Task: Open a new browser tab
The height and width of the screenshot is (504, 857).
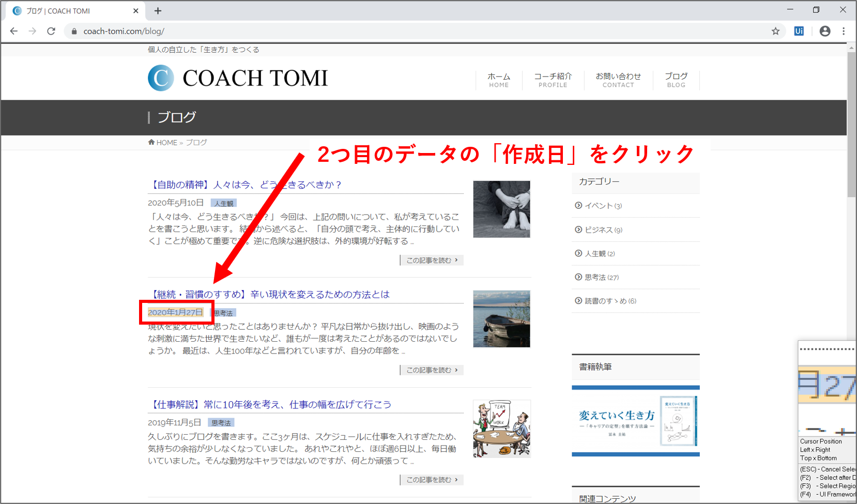Action: [158, 11]
